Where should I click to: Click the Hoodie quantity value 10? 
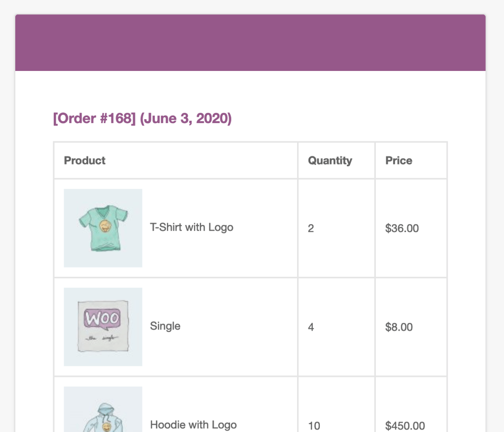click(314, 426)
